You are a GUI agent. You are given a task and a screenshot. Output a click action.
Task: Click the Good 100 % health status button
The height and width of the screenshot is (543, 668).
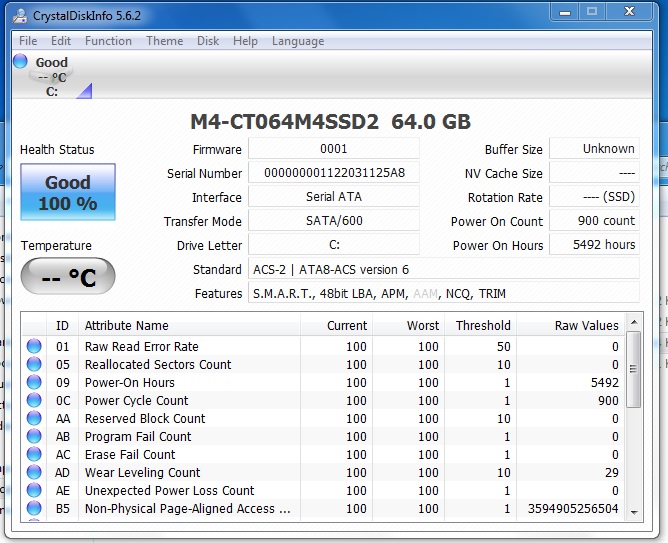[x=68, y=192]
